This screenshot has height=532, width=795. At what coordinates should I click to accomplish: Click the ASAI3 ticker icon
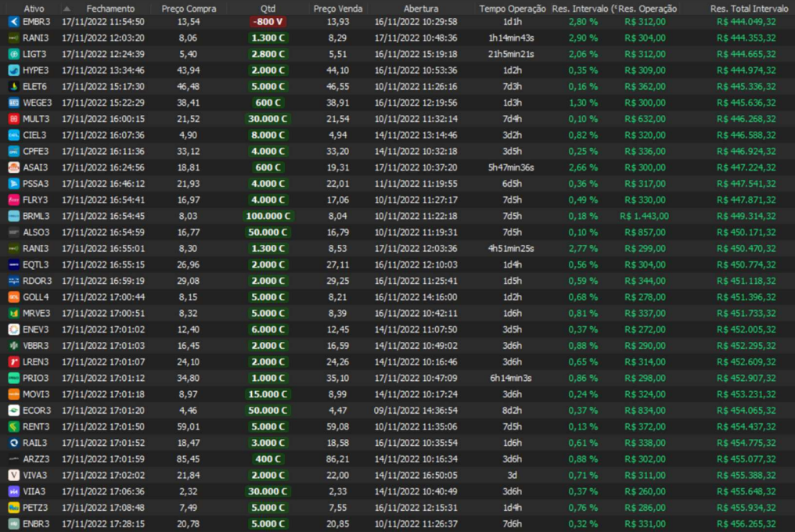tap(13, 167)
